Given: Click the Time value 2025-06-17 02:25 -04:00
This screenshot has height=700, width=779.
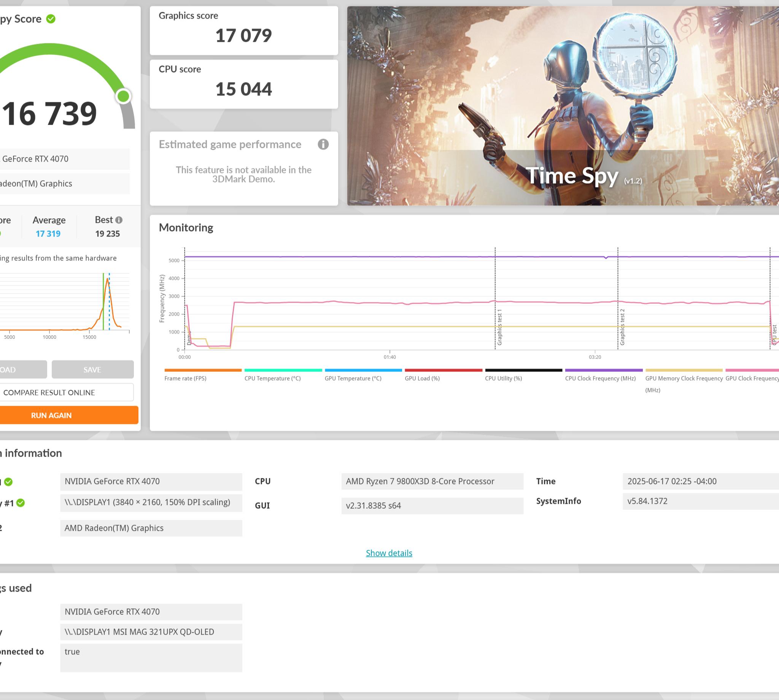Looking at the screenshot, I should click(x=701, y=481).
